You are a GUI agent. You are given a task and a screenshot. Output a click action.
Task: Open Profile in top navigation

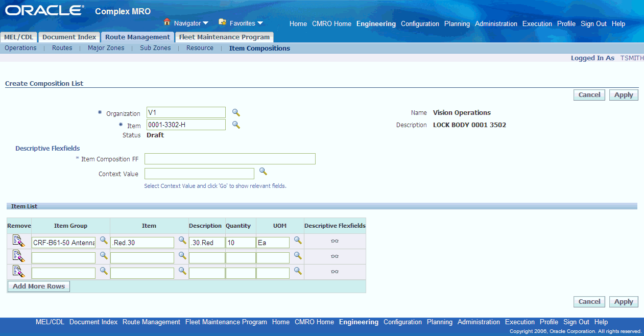click(566, 24)
